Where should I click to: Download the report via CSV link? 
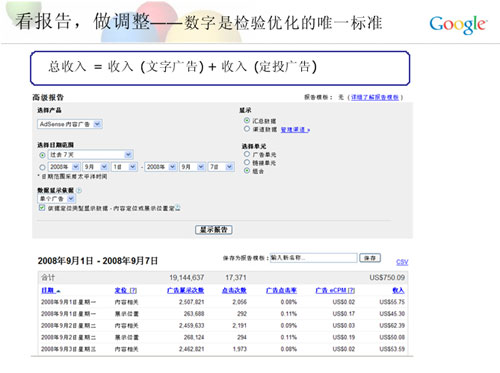coord(402,262)
